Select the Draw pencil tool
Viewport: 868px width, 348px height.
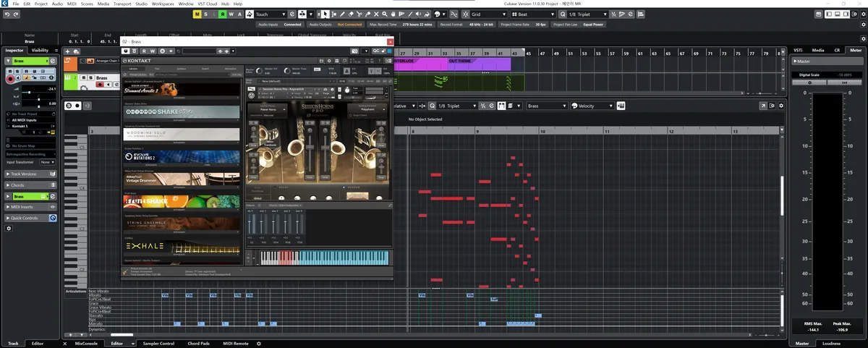(343, 14)
